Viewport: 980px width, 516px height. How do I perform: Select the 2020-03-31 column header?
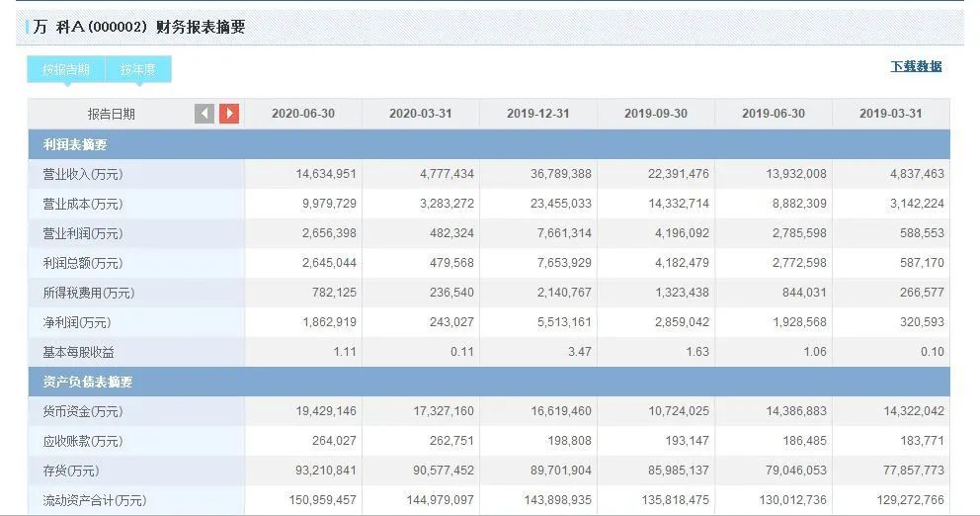(x=421, y=114)
